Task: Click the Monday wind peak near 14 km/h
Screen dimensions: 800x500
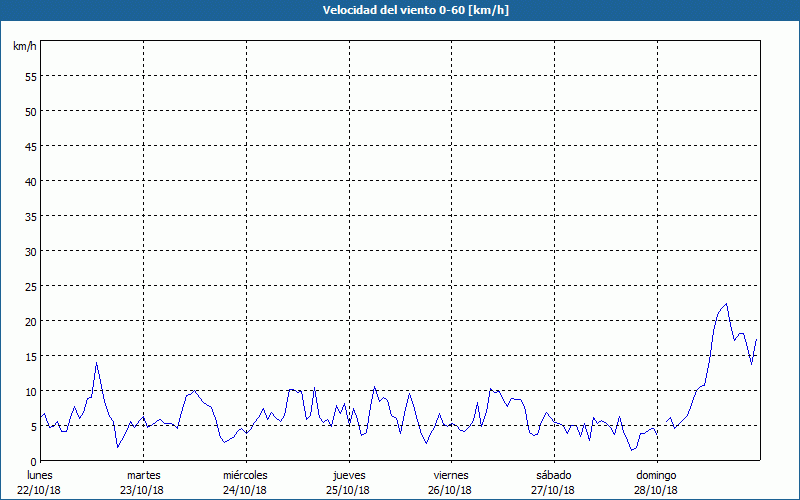Action: click(x=96, y=363)
